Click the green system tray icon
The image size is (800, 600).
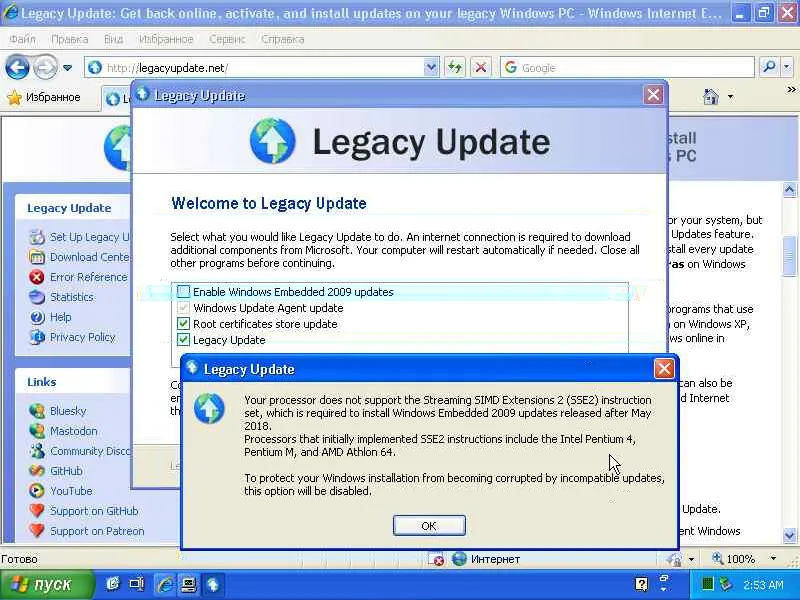[x=708, y=584]
